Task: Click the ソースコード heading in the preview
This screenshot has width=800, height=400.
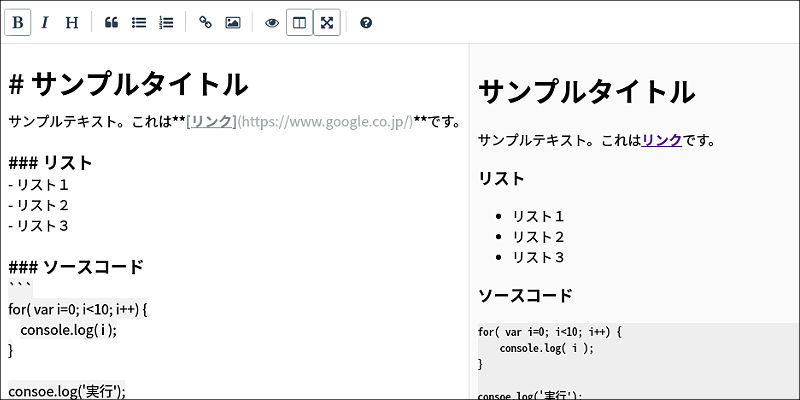Action: 526,295
